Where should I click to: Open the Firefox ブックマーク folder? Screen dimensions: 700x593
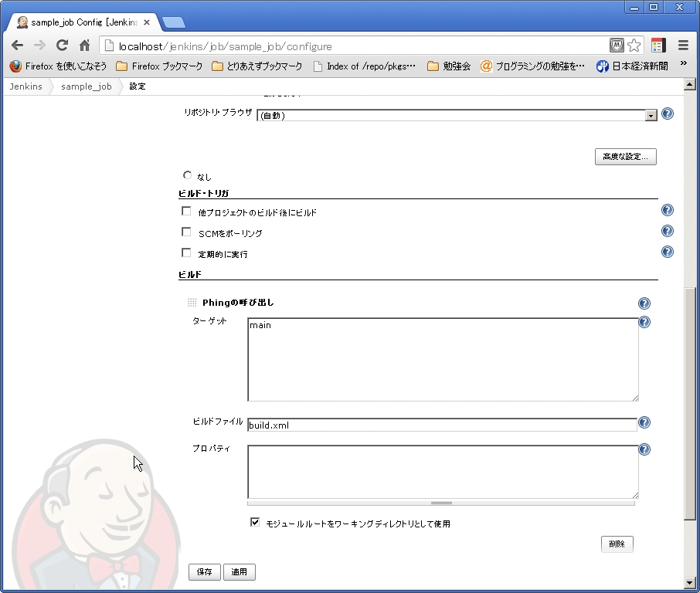coord(159,66)
